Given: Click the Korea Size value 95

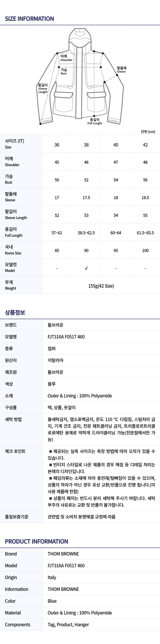Looking at the screenshot, I should (x=116, y=250).
